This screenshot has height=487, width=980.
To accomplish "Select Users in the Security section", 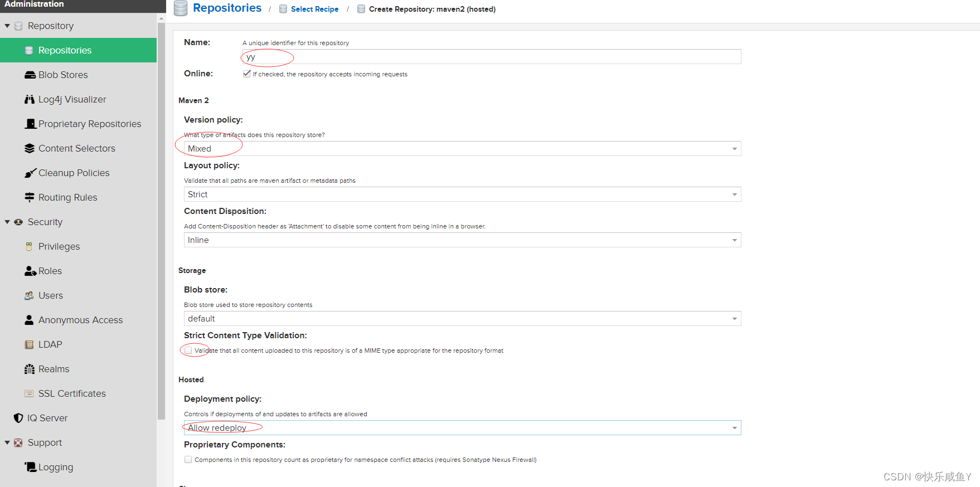I will (x=78, y=295).
